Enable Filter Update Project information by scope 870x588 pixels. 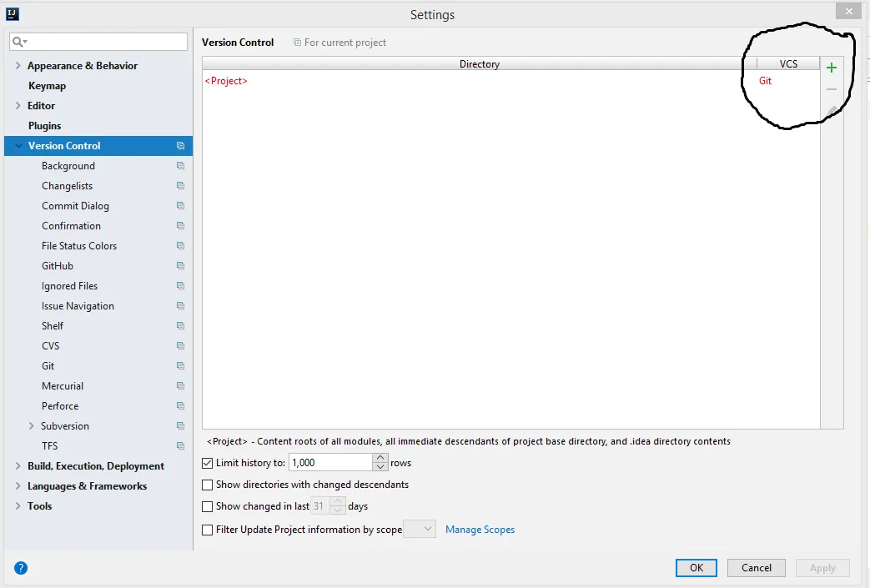click(x=208, y=530)
